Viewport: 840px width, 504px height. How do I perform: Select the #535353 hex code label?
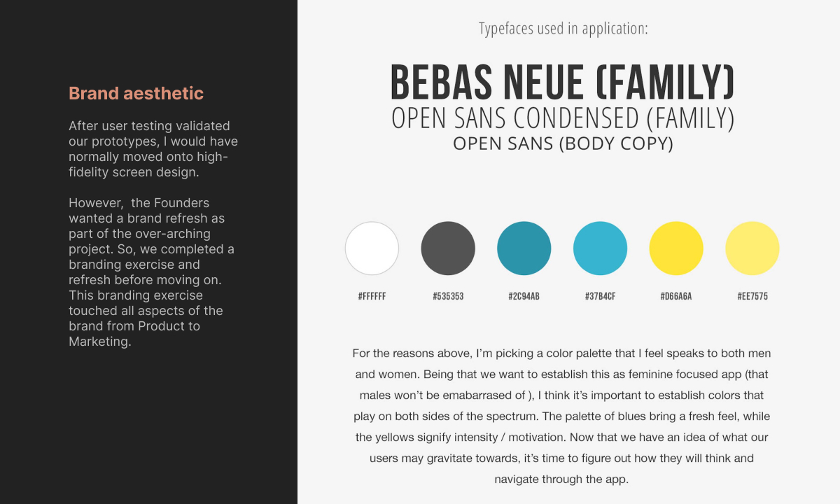point(448,296)
